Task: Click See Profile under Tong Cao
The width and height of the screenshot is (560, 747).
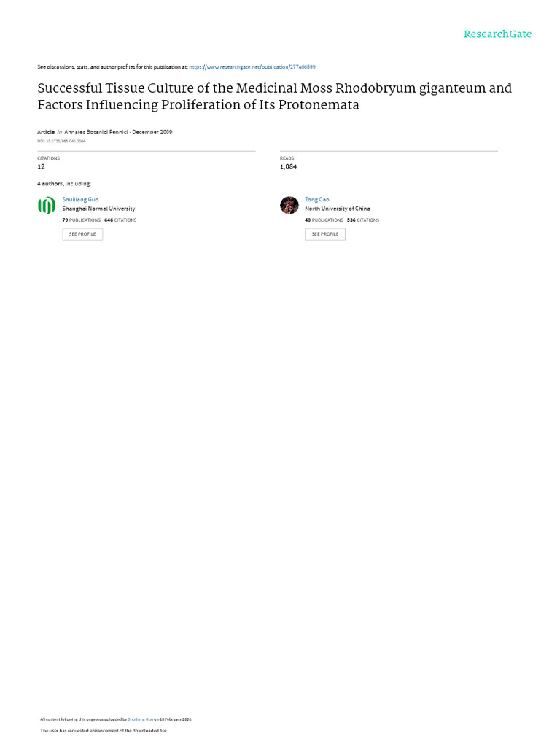Action: [x=325, y=234]
